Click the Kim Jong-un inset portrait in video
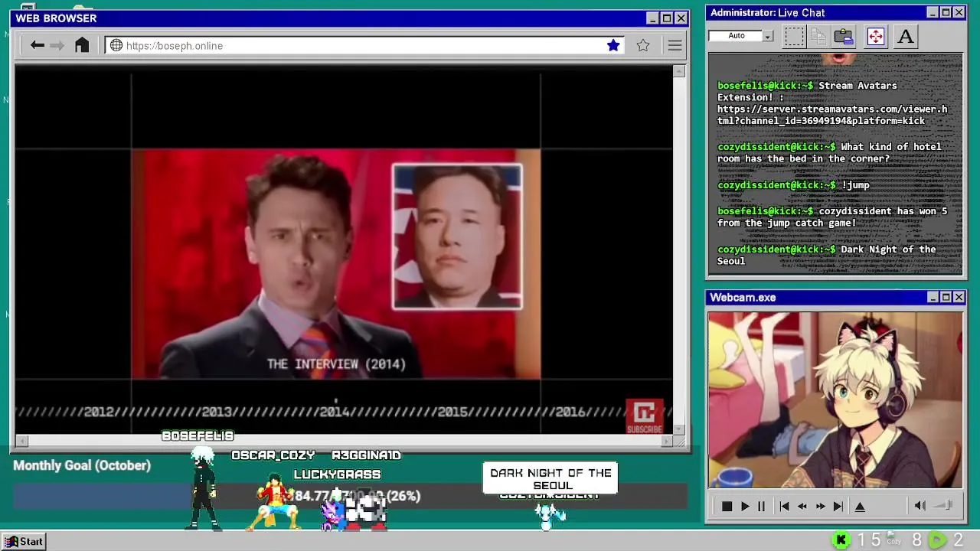Image resolution: width=980 pixels, height=551 pixels. tap(457, 236)
